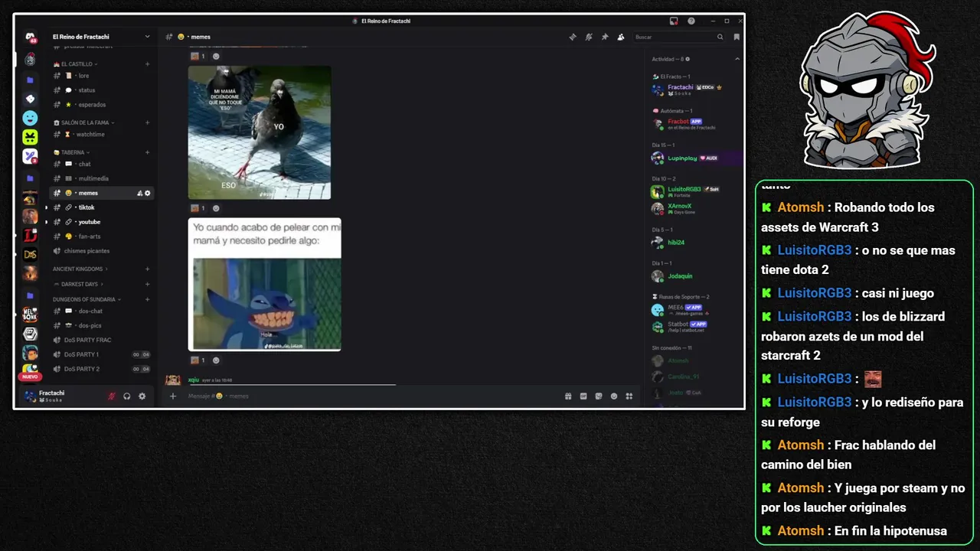Open emoji picker in message bar
The image size is (980, 551).
(x=614, y=396)
